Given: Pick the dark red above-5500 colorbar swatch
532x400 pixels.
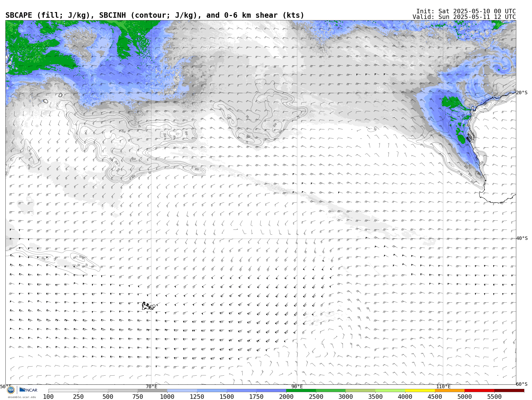Looking at the screenshot, I should (x=509, y=391).
